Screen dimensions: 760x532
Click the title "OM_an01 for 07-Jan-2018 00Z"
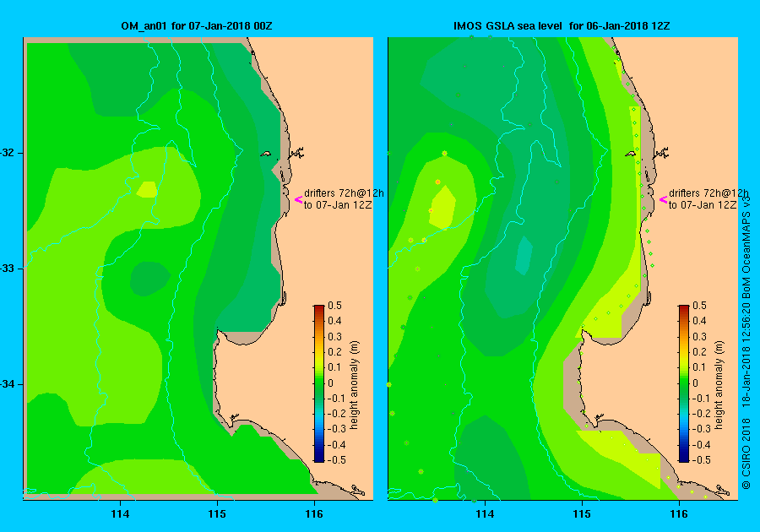pos(196,25)
